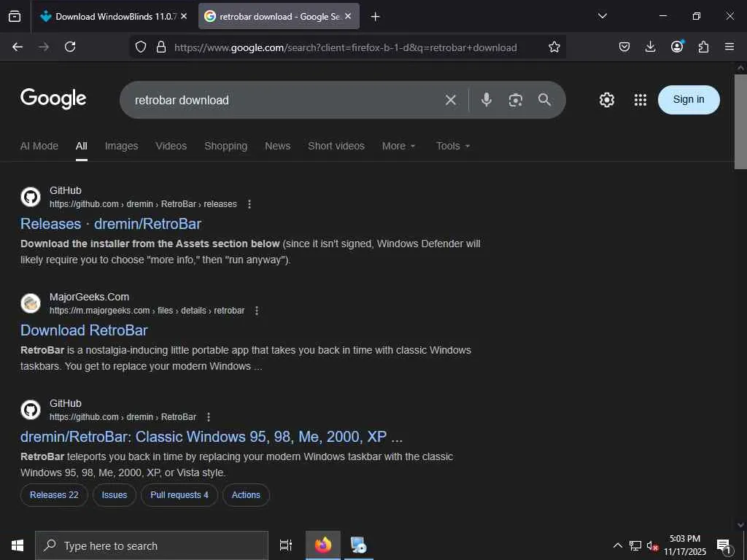This screenshot has width=747, height=560.
Task: Open Firefox hamburger menu
Action: click(x=729, y=47)
